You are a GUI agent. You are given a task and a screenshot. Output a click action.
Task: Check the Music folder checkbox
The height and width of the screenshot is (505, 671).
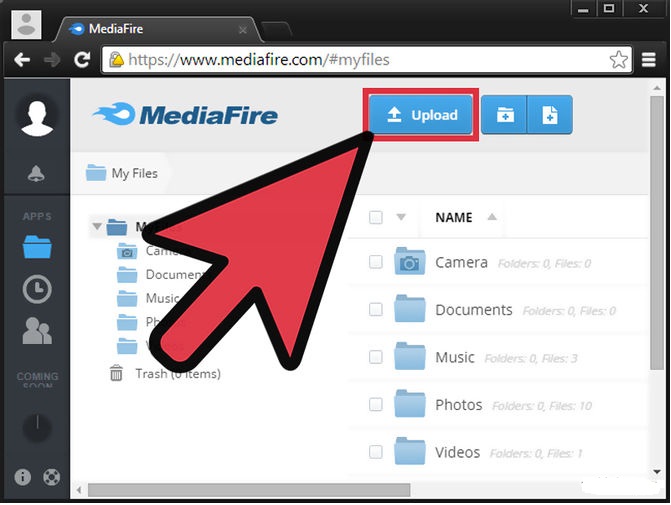tap(376, 357)
